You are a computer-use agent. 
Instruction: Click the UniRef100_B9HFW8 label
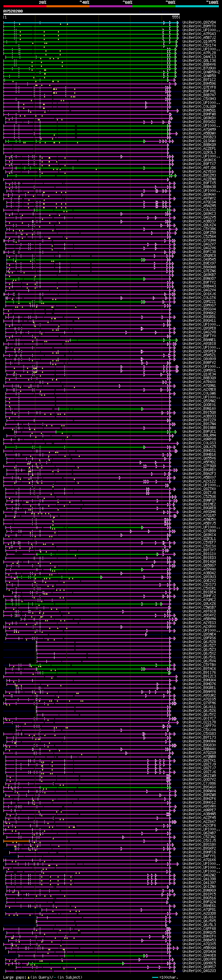pos(199,114)
